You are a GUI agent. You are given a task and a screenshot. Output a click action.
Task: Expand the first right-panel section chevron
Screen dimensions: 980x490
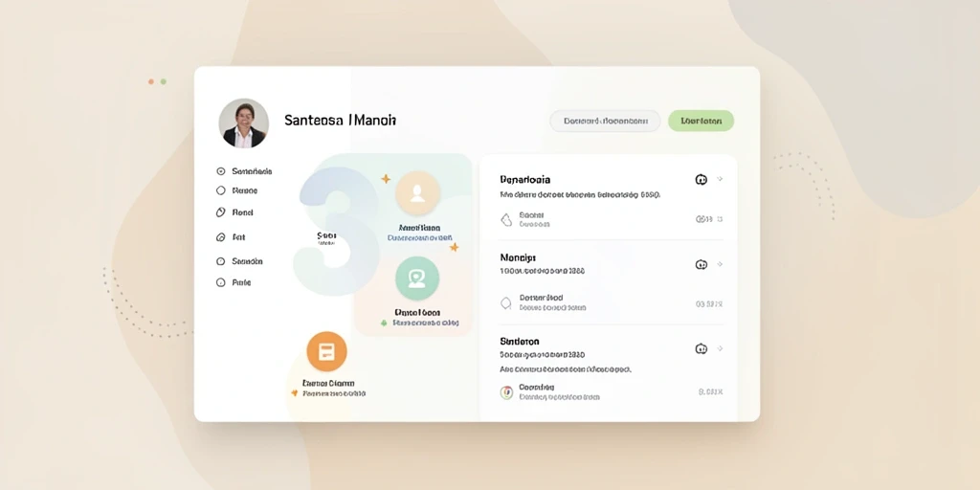tap(720, 179)
